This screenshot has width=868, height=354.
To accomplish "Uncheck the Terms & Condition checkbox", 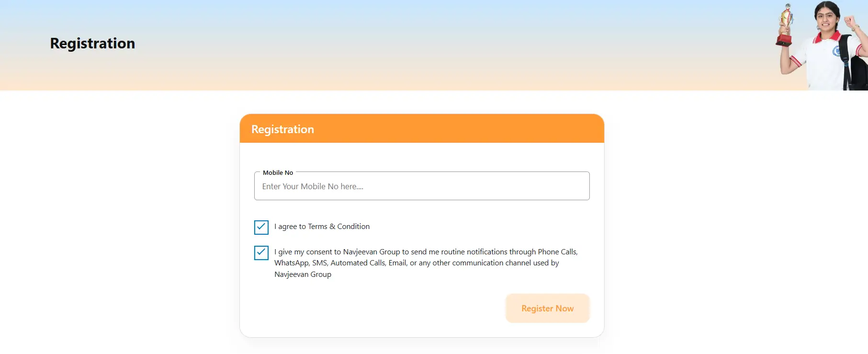I will (261, 227).
